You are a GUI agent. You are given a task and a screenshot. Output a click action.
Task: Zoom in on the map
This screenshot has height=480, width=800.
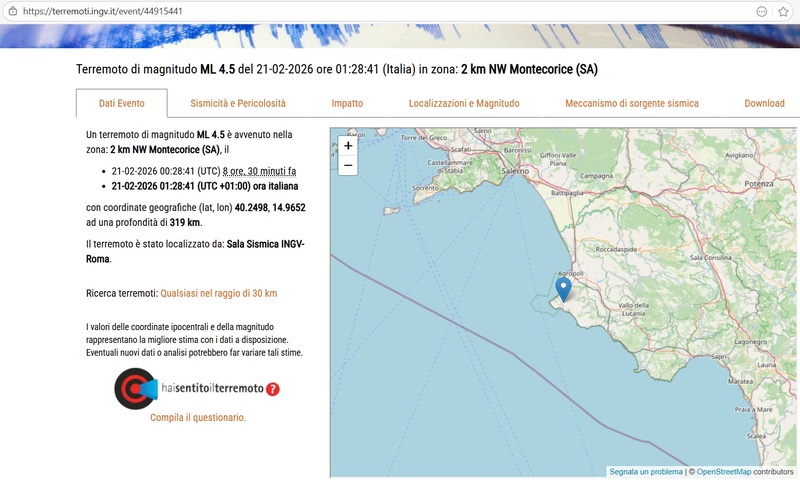(348, 145)
